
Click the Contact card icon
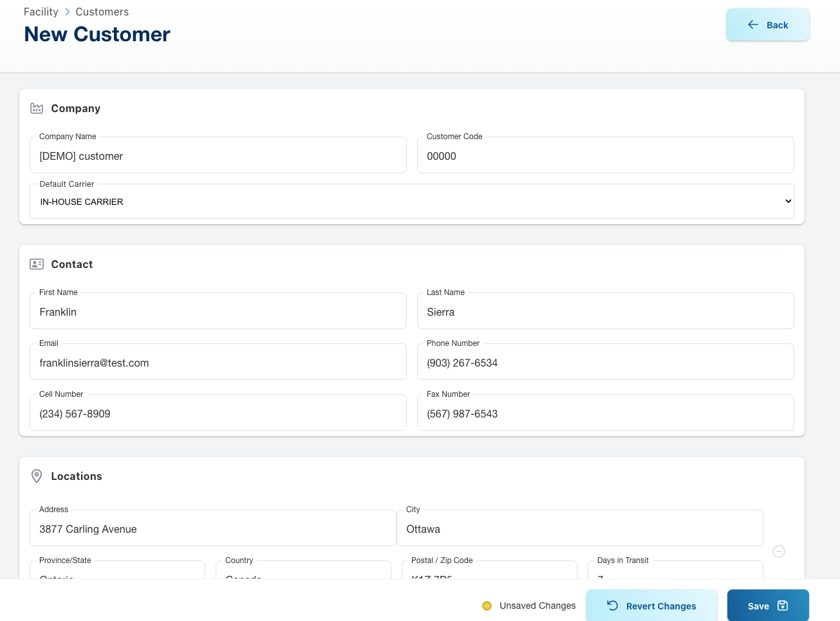(37, 264)
